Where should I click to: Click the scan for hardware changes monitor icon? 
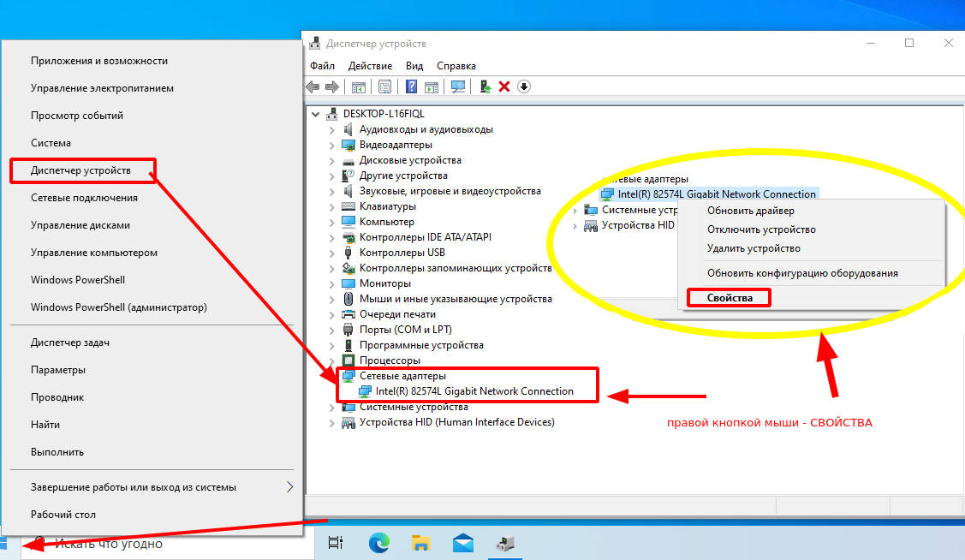[458, 86]
